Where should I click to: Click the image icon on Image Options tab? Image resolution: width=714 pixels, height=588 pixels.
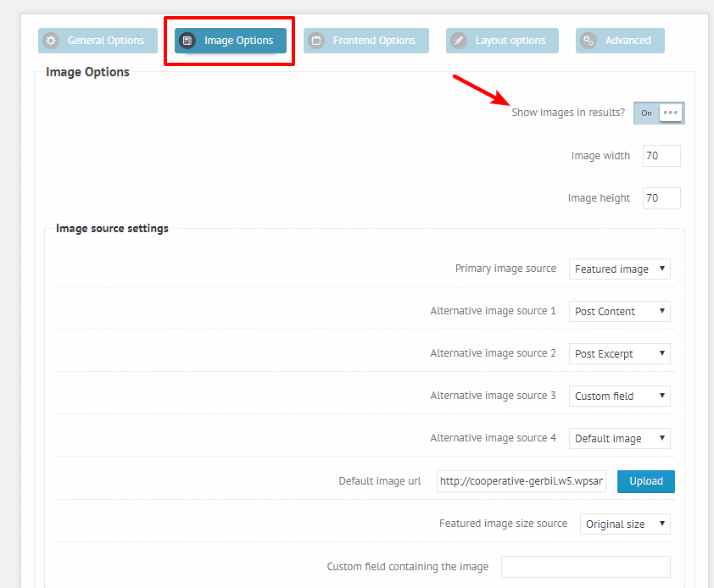tap(187, 39)
